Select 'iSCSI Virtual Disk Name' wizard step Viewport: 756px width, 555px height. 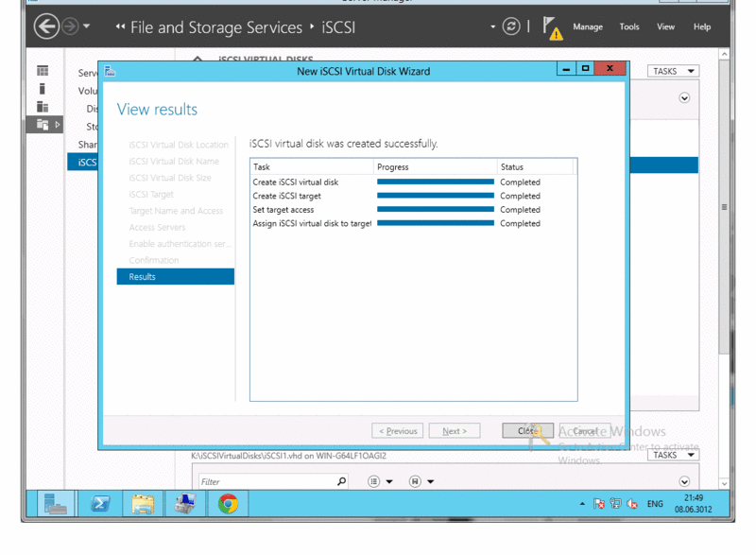point(174,161)
